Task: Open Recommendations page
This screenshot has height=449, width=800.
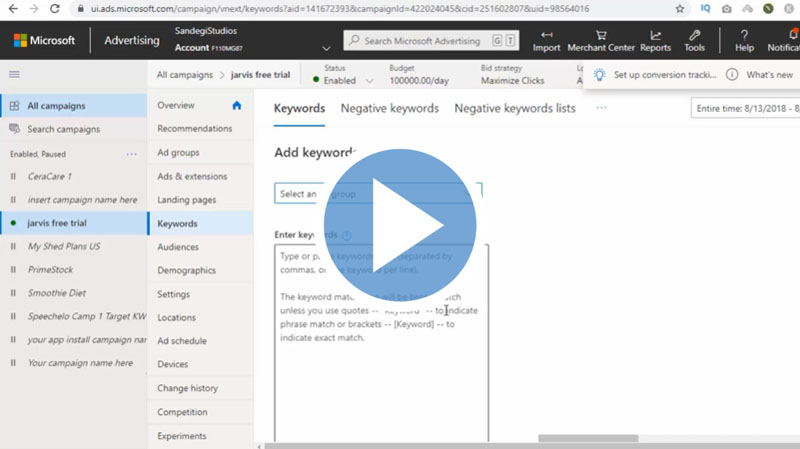Action: pos(194,129)
